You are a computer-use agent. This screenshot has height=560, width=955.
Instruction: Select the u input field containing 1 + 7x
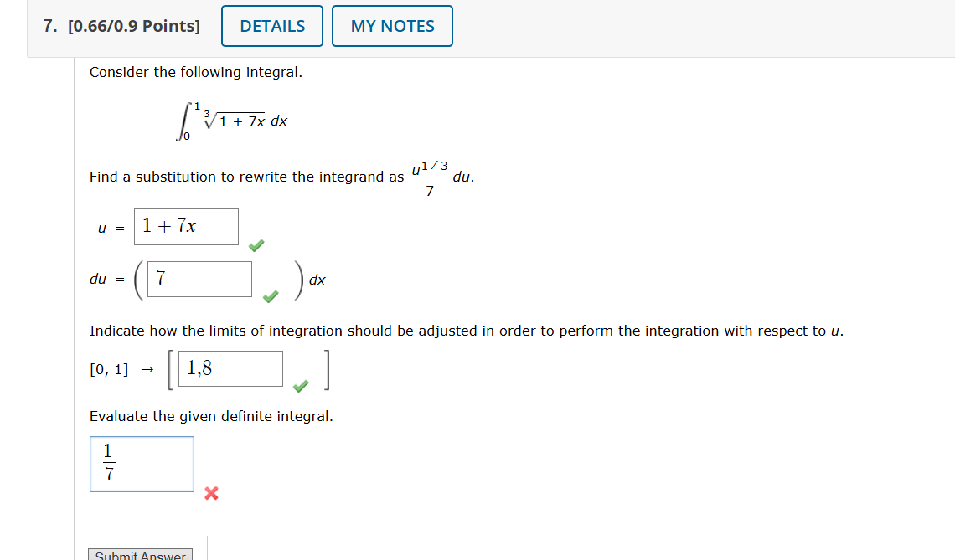186,226
